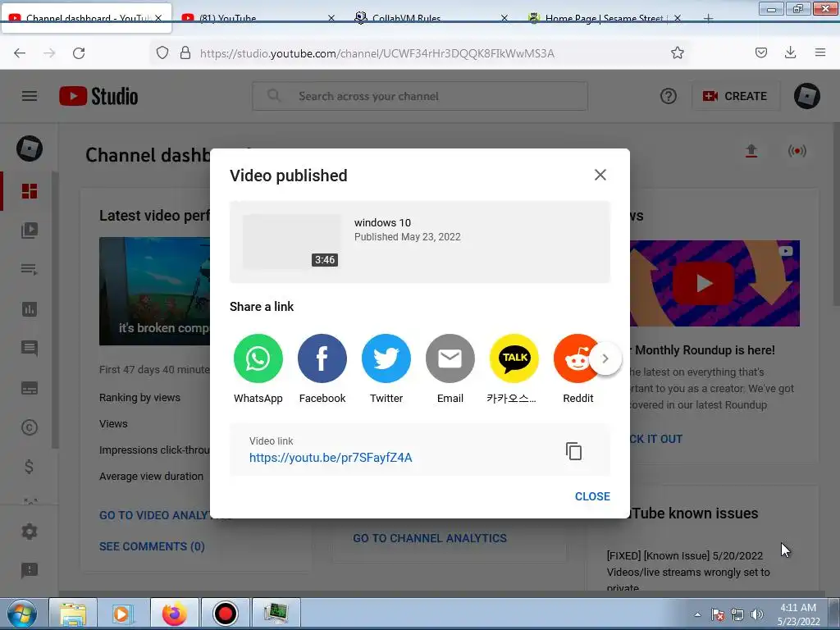Click the upload videos arrow icon
The width and height of the screenshot is (840, 630).
751,151
